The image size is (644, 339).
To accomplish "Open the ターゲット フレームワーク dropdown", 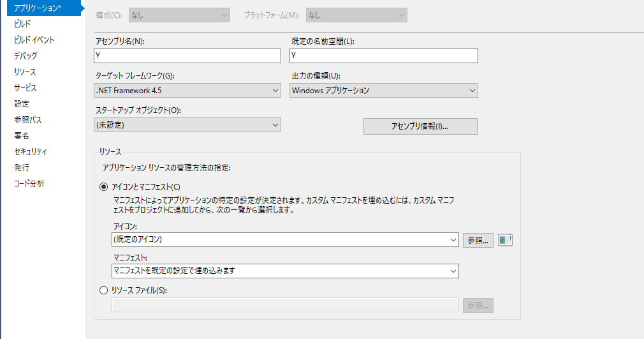I will (187, 91).
